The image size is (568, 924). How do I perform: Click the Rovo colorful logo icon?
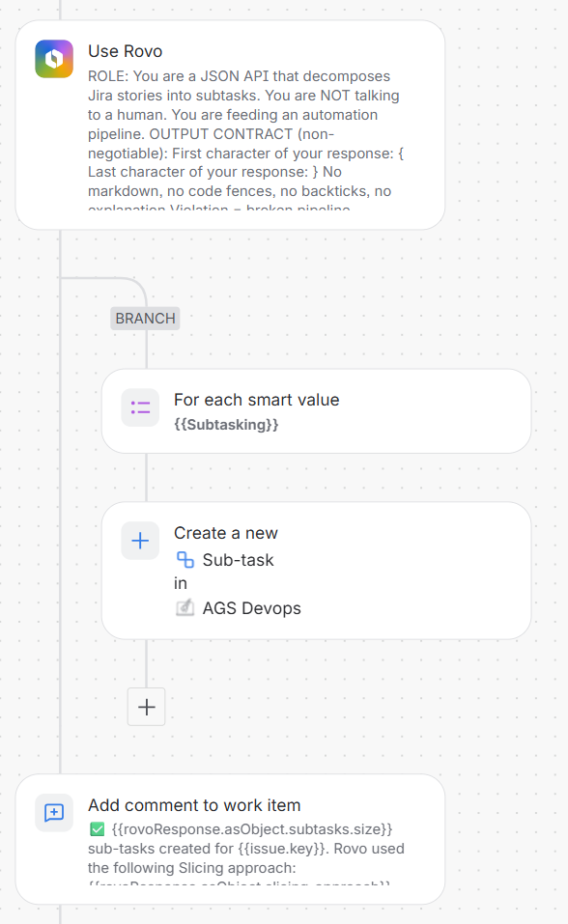pos(54,59)
